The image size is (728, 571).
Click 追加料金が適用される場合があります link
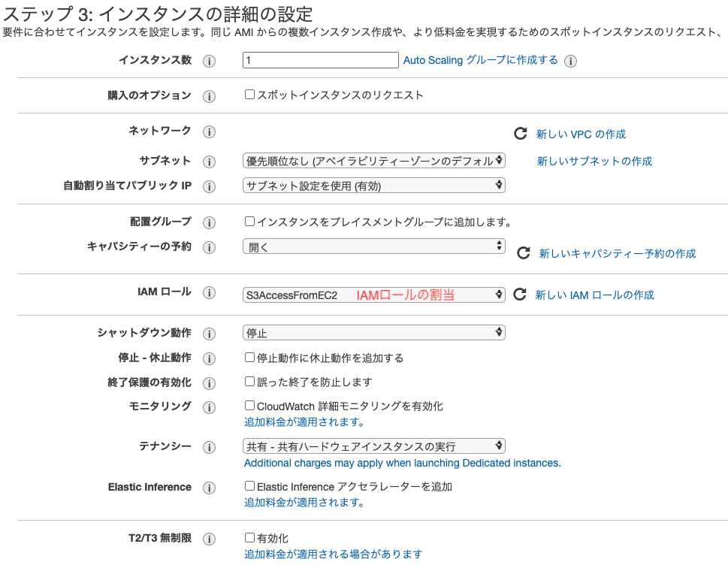click(x=334, y=554)
